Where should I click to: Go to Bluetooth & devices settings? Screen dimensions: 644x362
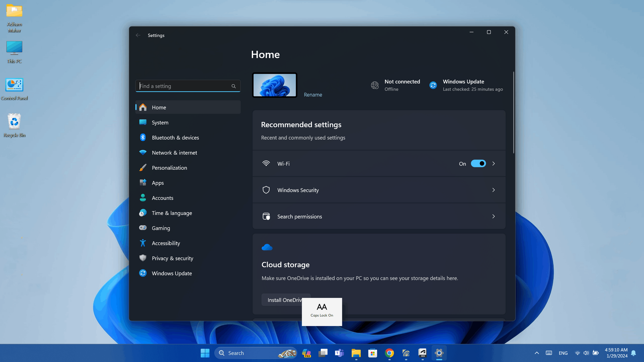pyautogui.click(x=188, y=138)
